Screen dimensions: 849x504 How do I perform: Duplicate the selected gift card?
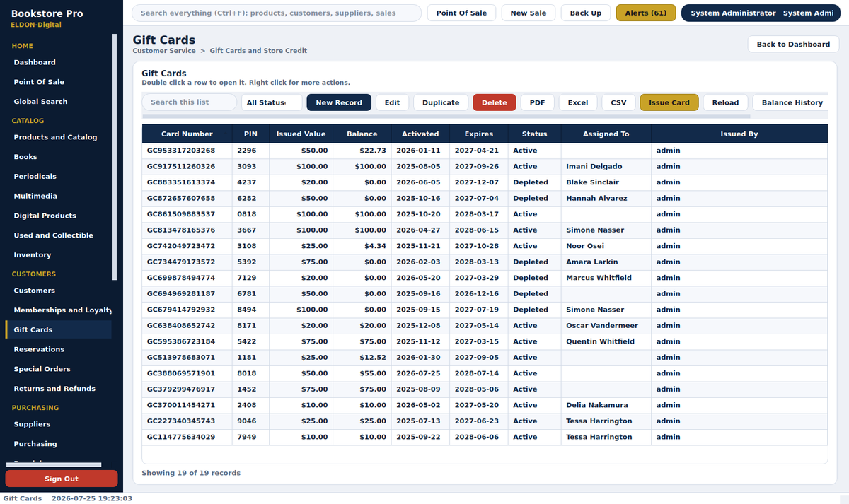[x=441, y=102]
